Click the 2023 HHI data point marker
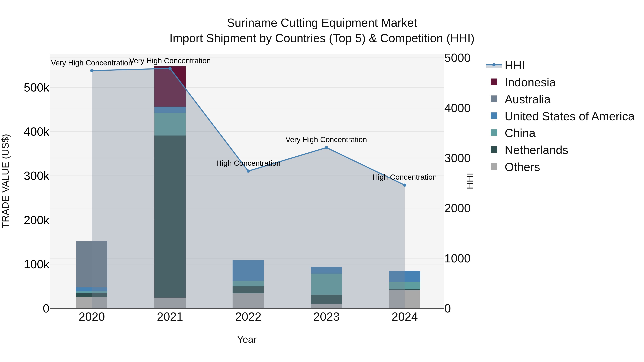This screenshot has width=644, height=362. pyautogui.click(x=326, y=148)
